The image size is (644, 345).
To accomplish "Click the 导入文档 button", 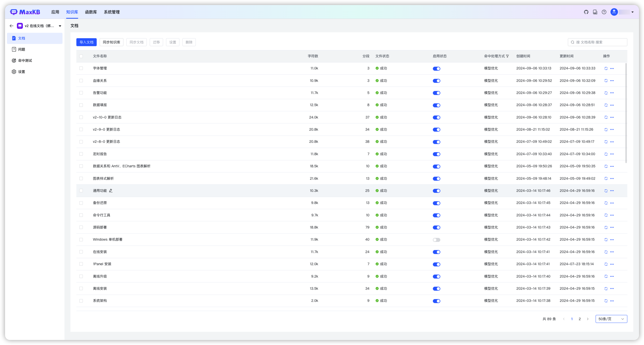I will [x=86, y=42].
